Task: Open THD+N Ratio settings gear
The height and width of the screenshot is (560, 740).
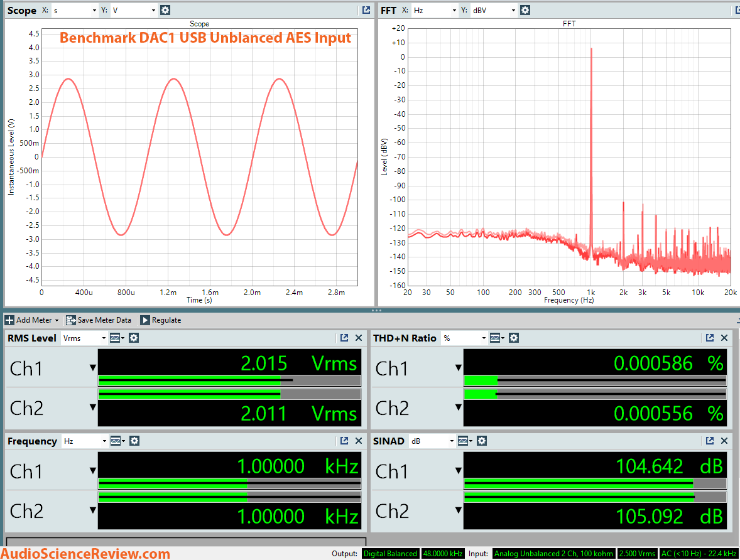Action: (x=514, y=338)
